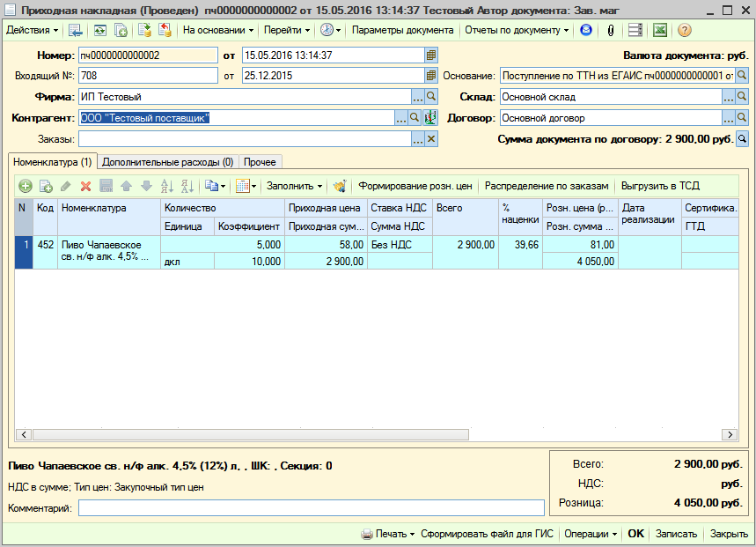Image resolution: width=756 pixels, height=547 pixels.
Task: Click magnifier beside Сумма документа по договору
Action: click(x=742, y=139)
